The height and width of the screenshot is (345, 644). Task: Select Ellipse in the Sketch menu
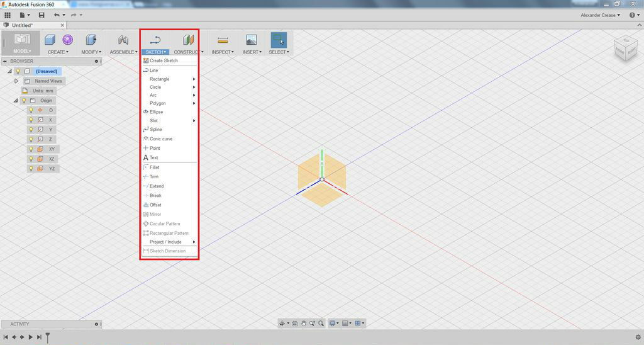[x=169, y=112]
